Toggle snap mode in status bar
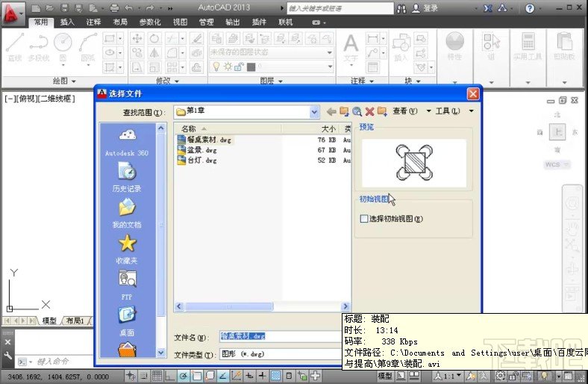 click(144, 375)
